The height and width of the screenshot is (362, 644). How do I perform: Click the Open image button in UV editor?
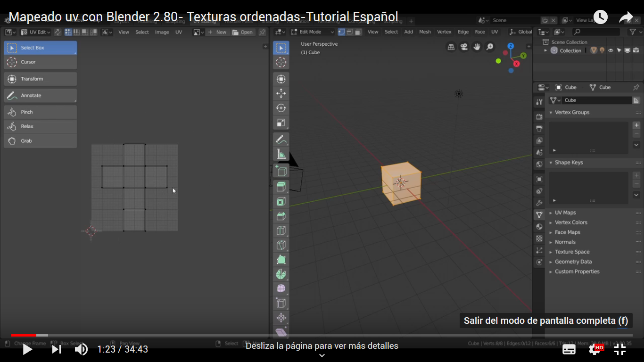click(242, 32)
